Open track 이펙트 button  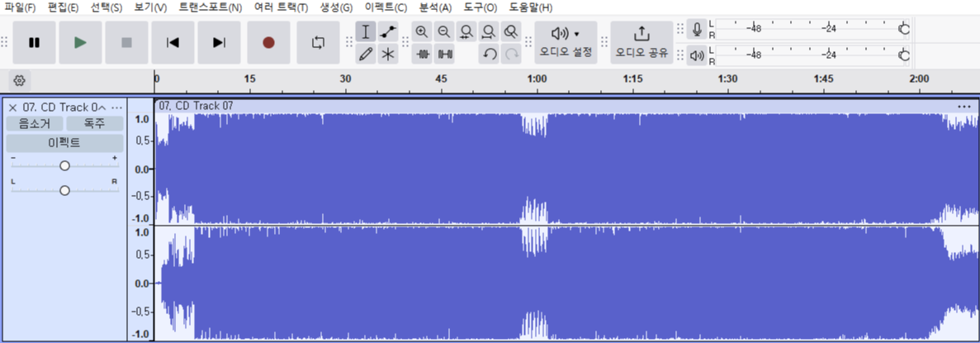65,143
